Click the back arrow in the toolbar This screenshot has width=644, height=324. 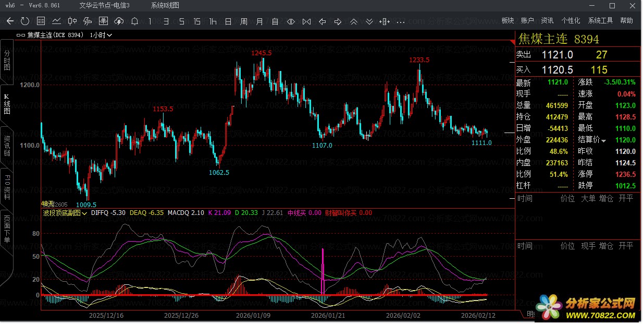[10, 21]
